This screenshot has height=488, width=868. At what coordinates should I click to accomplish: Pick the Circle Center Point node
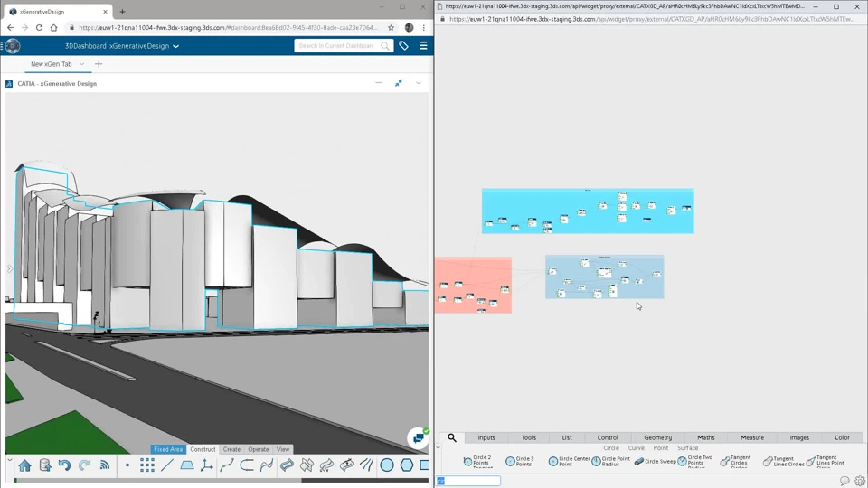click(569, 461)
